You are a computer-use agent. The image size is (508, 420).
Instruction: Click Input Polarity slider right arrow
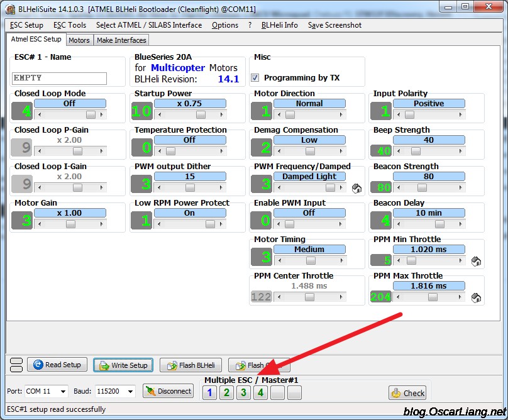coord(460,114)
